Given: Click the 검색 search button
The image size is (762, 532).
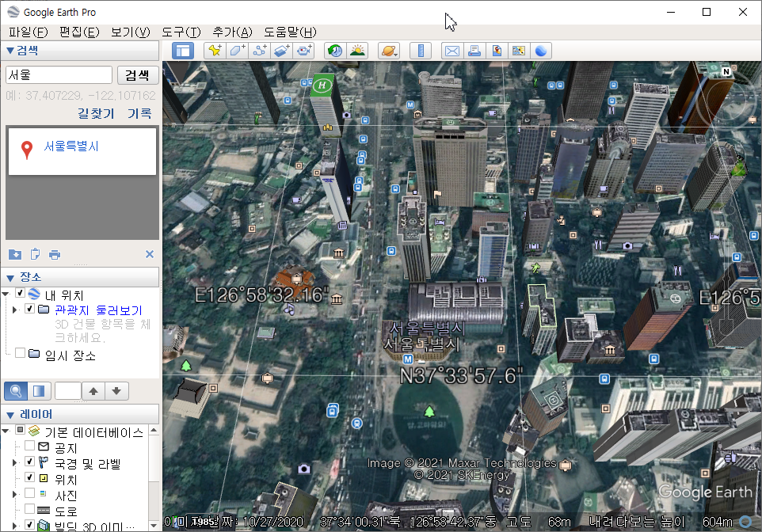Looking at the screenshot, I should 138,75.
